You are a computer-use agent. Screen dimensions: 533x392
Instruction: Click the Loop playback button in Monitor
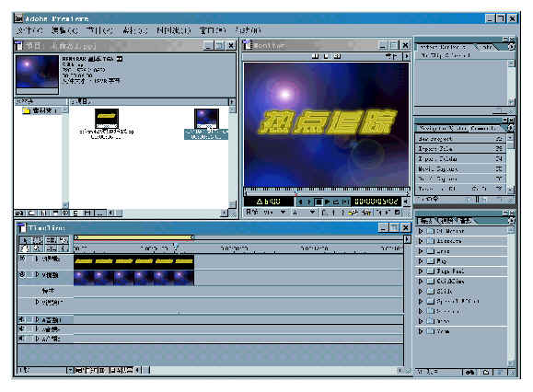coord(336,202)
